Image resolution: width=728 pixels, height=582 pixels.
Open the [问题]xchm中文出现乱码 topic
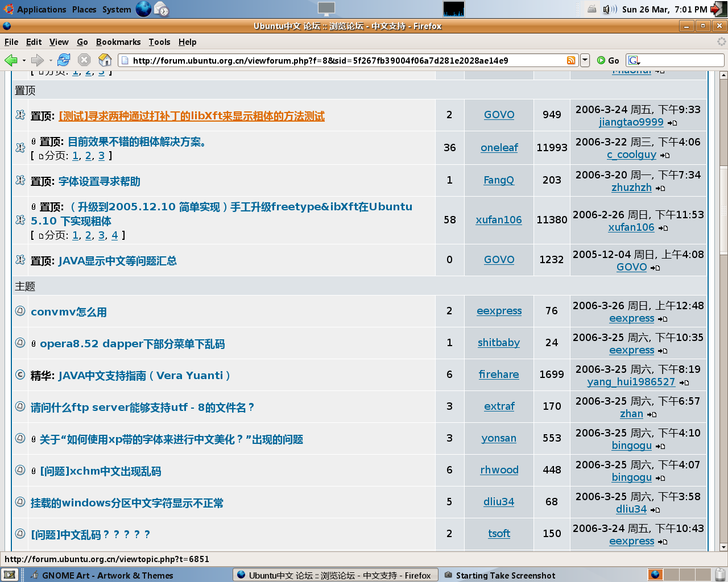101,471
